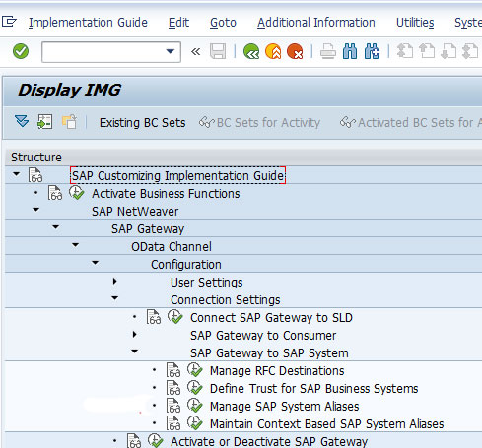Click the Expand All blue arrows icon
The width and height of the screenshot is (482, 448).
(22, 122)
